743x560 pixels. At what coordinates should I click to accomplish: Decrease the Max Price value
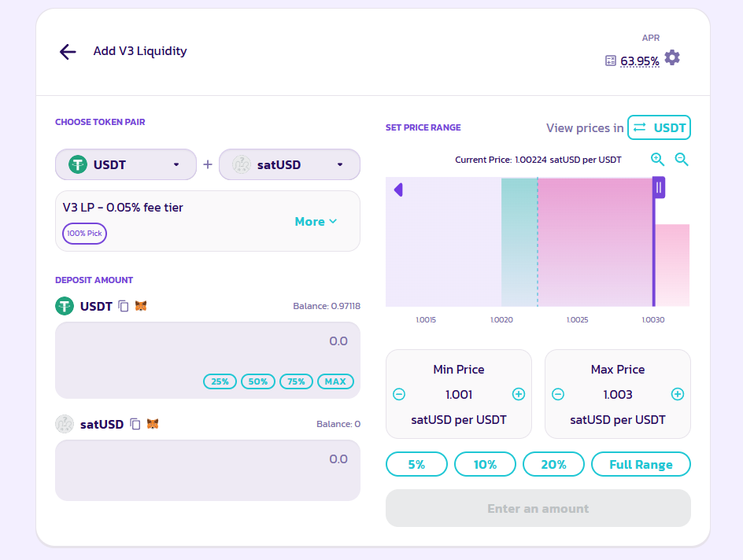558,394
